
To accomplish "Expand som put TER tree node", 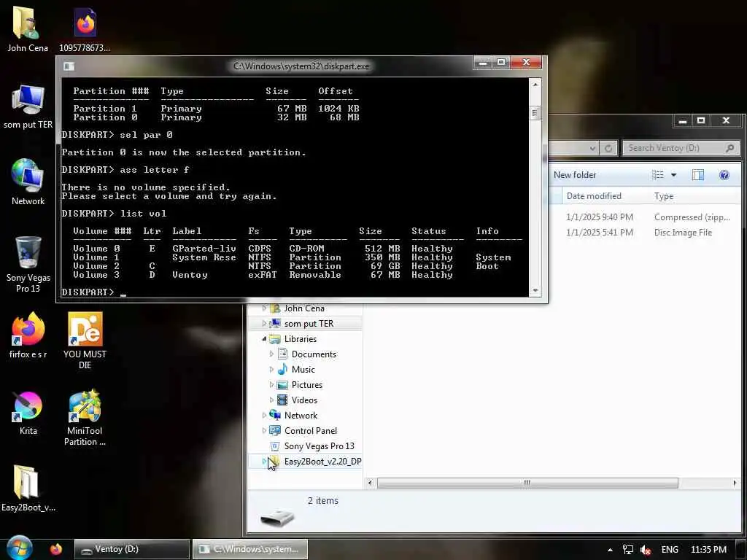I will (x=264, y=323).
